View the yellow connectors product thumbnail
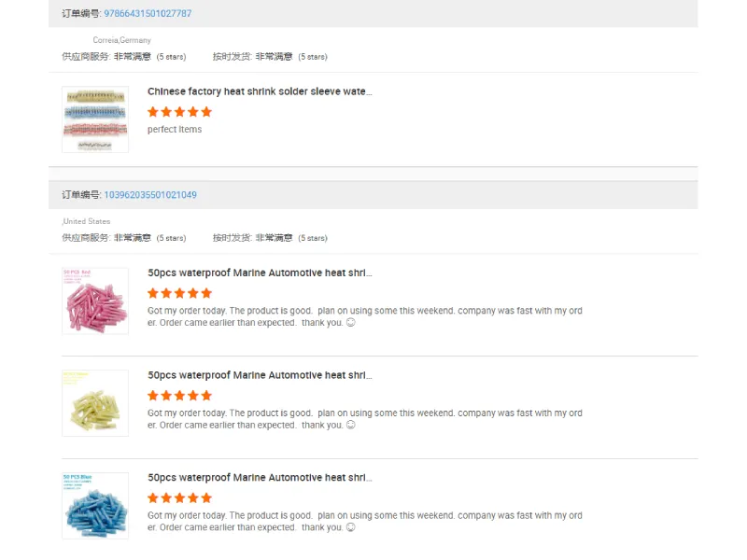Image resolution: width=747 pixels, height=560 pixels. (94, 402)
